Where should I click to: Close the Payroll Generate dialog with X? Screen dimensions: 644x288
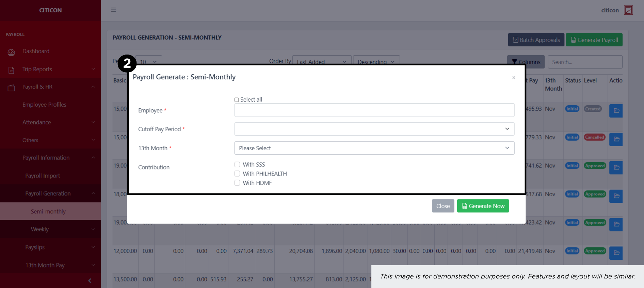(514, 78)
